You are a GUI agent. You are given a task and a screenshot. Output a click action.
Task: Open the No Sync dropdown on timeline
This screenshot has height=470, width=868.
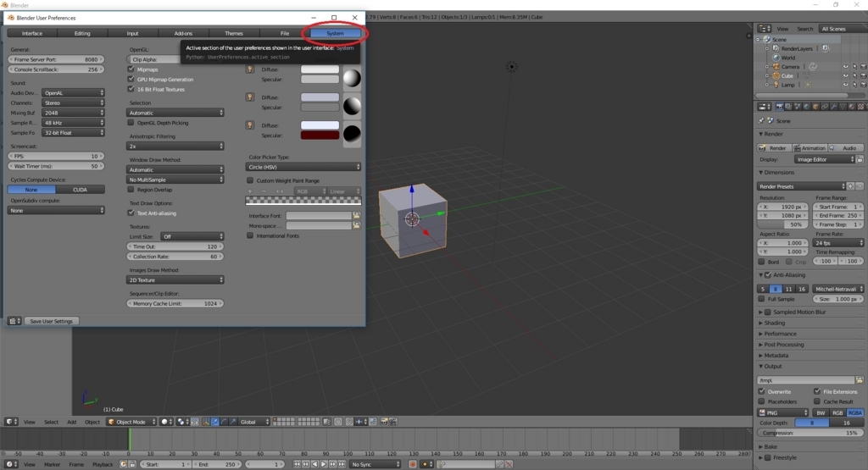coord(376,464)
